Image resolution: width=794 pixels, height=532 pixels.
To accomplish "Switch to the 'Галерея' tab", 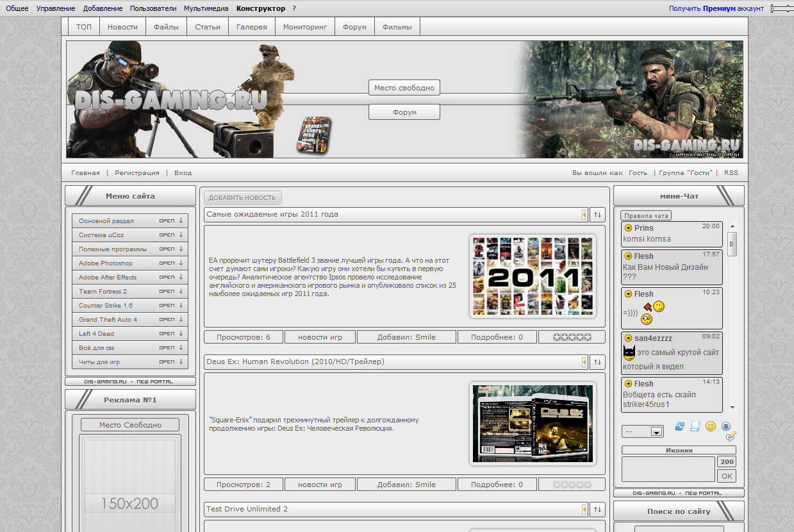I will tap(252, 27).
